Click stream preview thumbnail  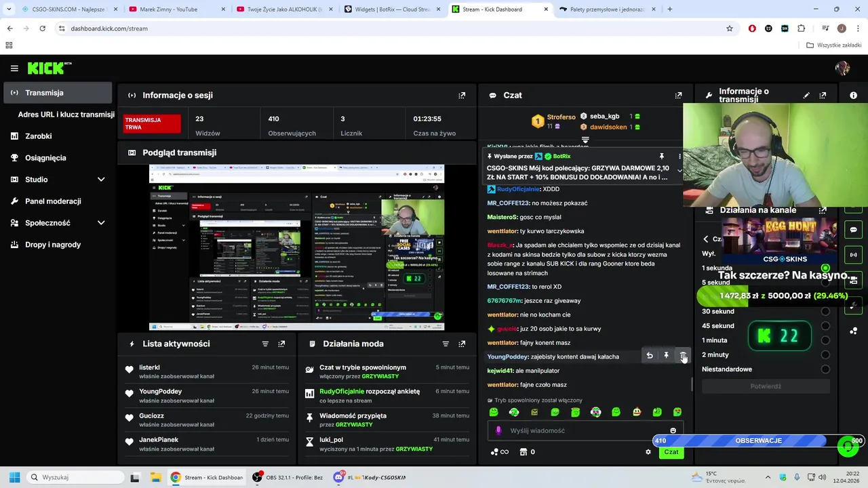[x=297, y=247]
